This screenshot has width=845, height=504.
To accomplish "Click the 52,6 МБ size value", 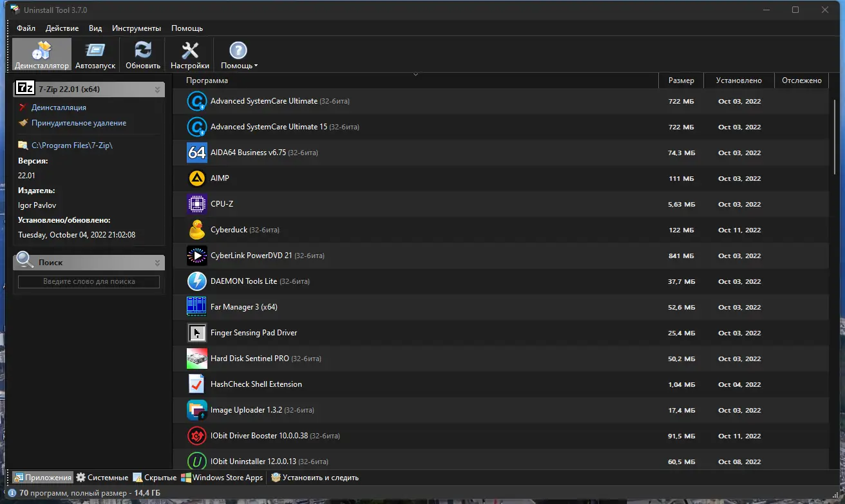I will pyautogui.click(x=681, y=307).
